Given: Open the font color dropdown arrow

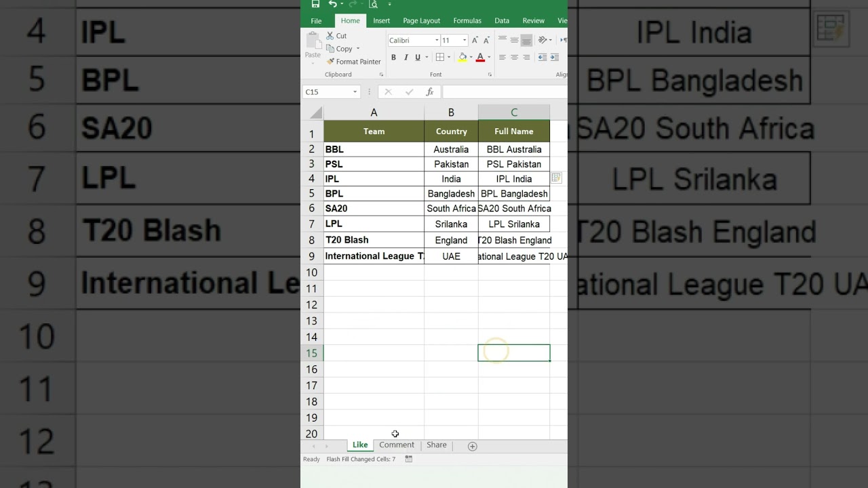Looking at the screenshot, I should tap(488, 58).
